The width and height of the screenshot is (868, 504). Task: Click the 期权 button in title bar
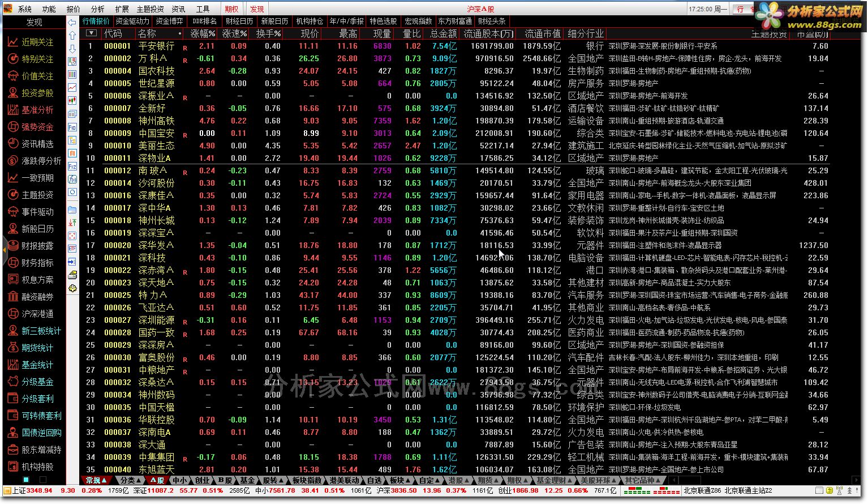[x=231, y=9]
